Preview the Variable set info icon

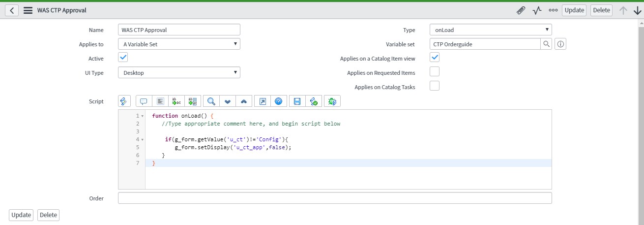tap(560, 44)
